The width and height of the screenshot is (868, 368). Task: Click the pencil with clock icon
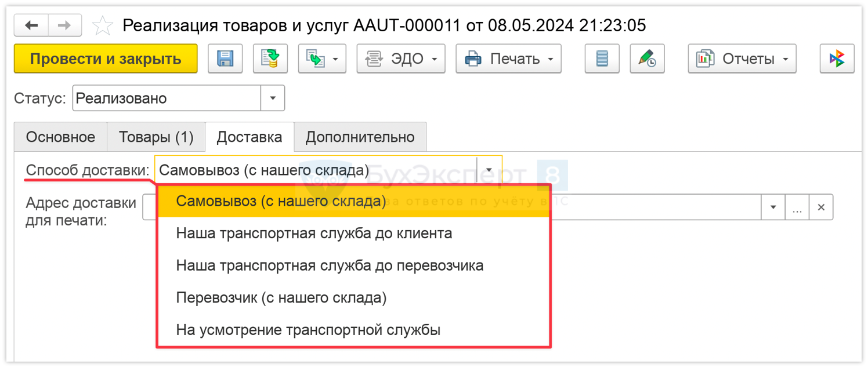pyautogui.click(x=647, y=59)
